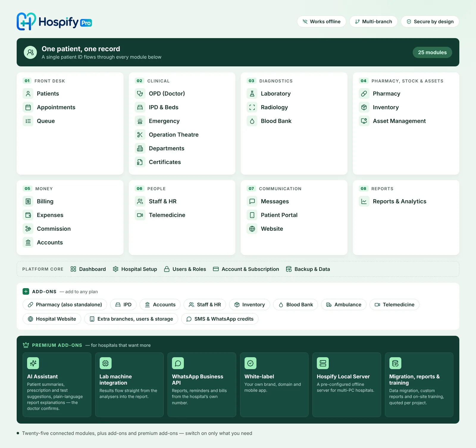Viewport: 476px width, 448px height.
Task: Click the Patients person icon
Action: 28,94
